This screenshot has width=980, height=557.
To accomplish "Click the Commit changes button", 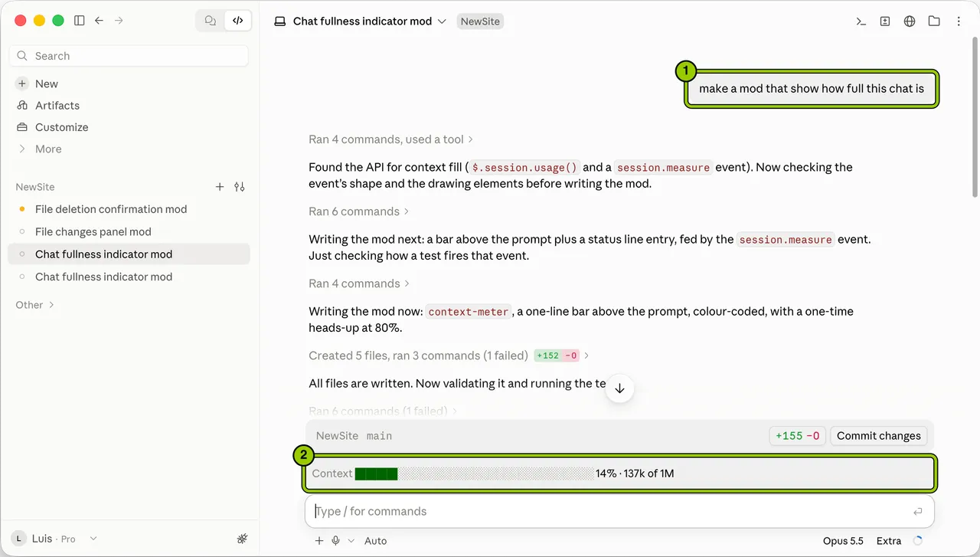I will [x=878, y=436].
